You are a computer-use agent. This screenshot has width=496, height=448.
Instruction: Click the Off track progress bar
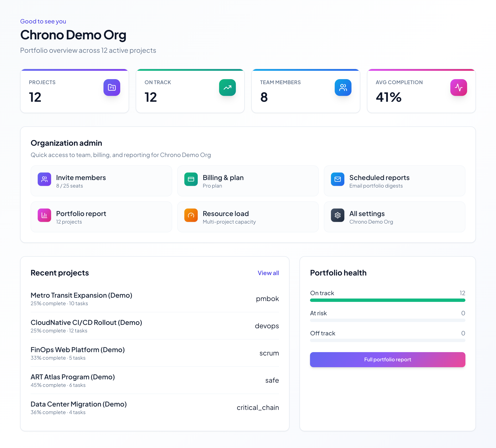coord(387,341)
